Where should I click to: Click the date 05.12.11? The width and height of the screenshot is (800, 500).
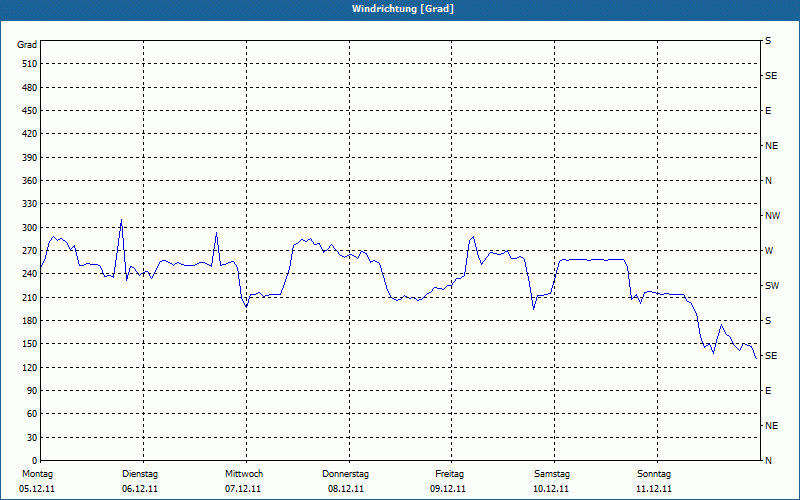pos(37,489)
